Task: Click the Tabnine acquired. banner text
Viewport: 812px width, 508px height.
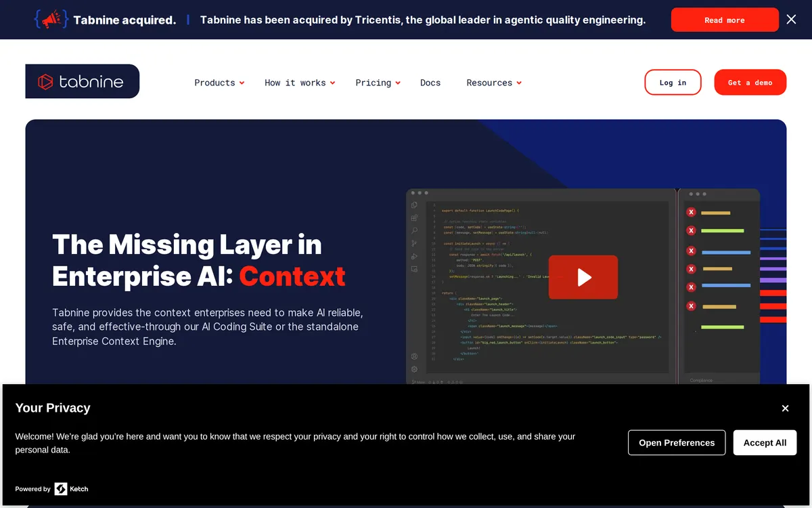Action: [x=125, y=20]
